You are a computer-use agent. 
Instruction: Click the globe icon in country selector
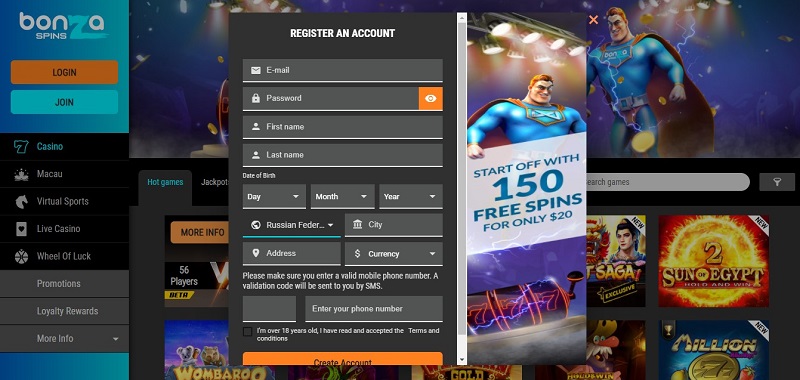coord(256,225)
